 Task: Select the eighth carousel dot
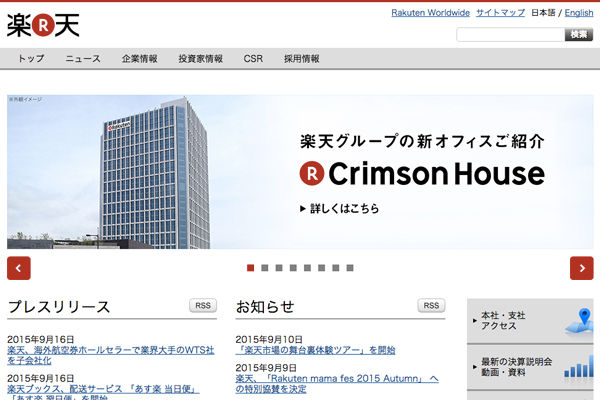pos(350,268)
